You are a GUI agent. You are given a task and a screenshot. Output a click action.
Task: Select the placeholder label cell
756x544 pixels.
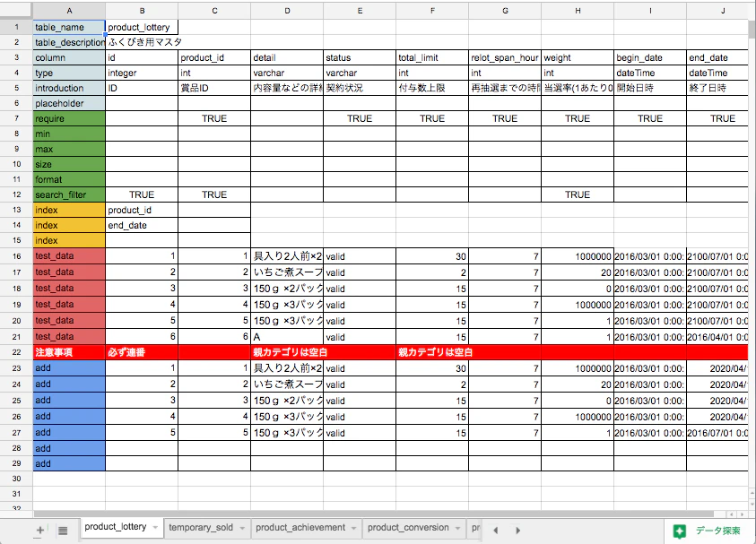pos(69,103)
